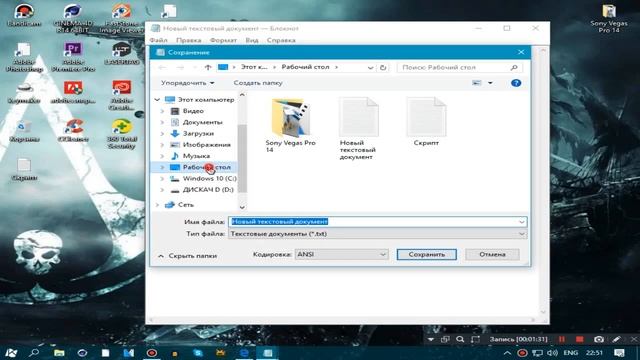Click the tree scrollbar down arrow
The height and width of the screenshot is (360, 640).
pyautogui.click(x=242, y=207)
